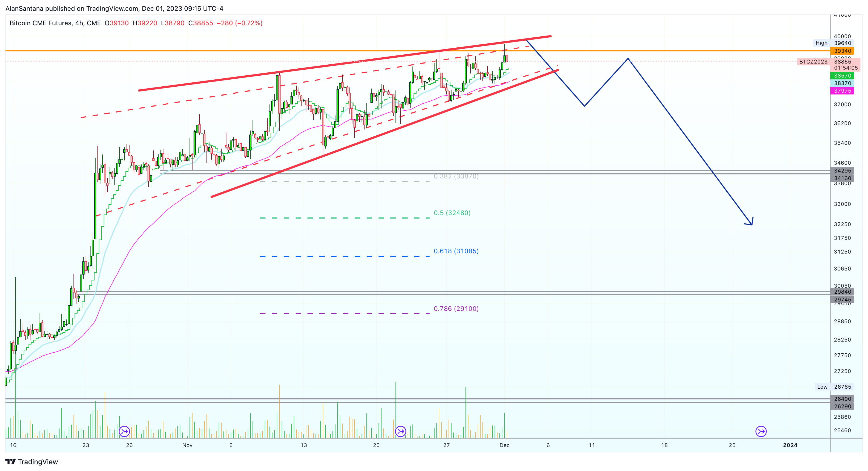Click the high value H39220
868x471 pixels.
tap(145, 23)
